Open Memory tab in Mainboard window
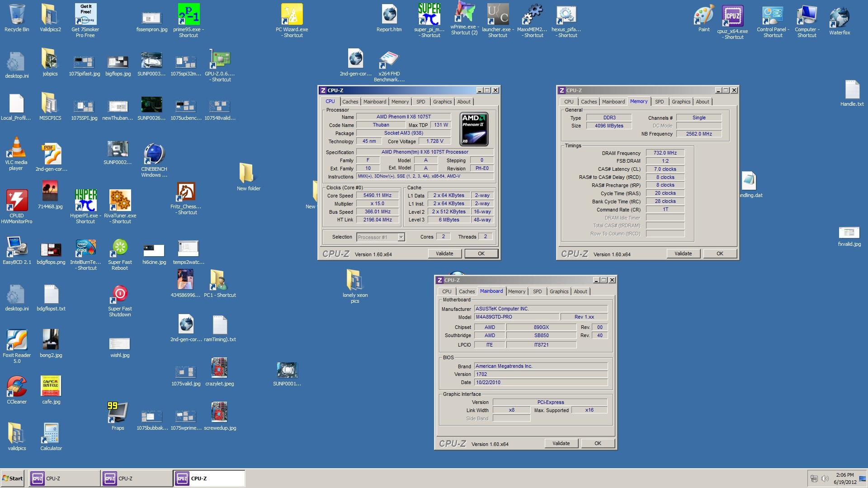The height and width of the screenshot is (488, 868). pos(517,291)
